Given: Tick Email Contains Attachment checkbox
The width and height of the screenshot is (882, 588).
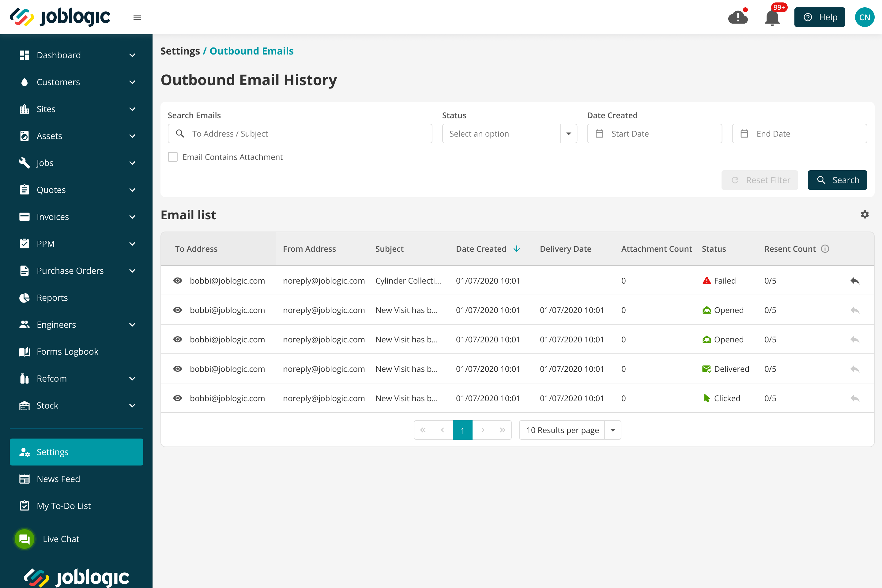Looking at the screenshot, I should [172, 157].
